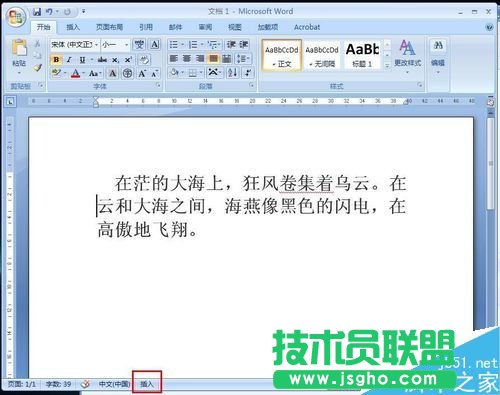Click the tab stop selector beside the ruler
Viewport: 500px width, 395px height.
tap(10, 101)
